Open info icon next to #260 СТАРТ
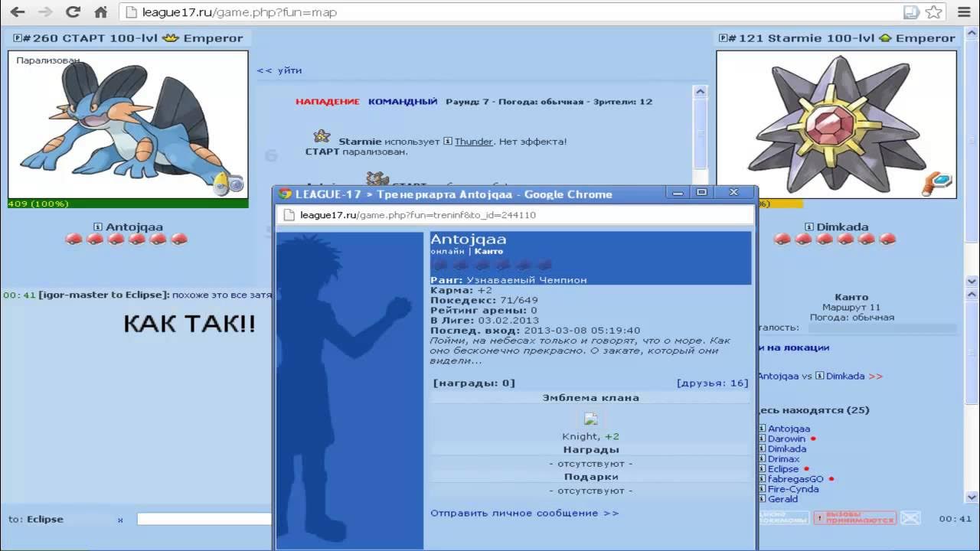The height and width of the screenshot is (551, 980). coord(17,38)
